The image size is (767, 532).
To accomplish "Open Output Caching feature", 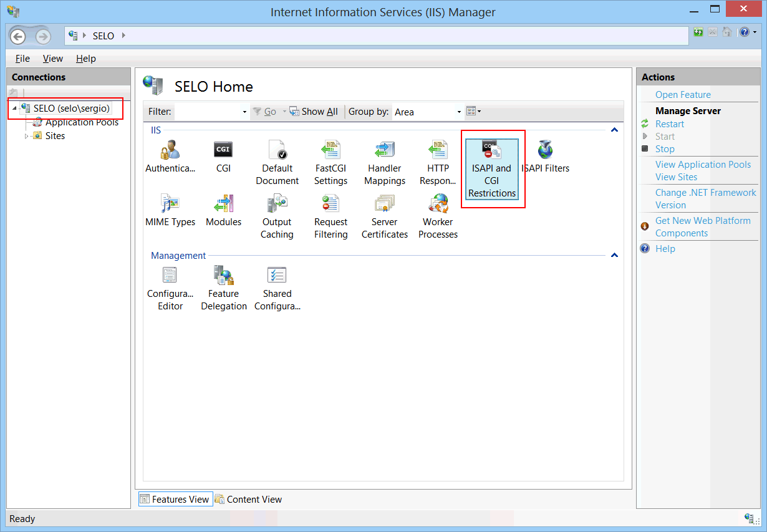I will 277,216.
